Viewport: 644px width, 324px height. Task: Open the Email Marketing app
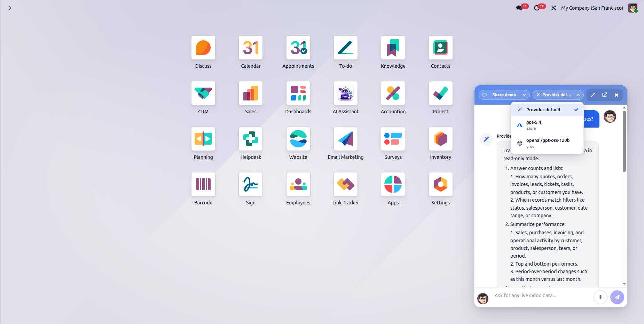pyautogui.click(x=346, y=139)
